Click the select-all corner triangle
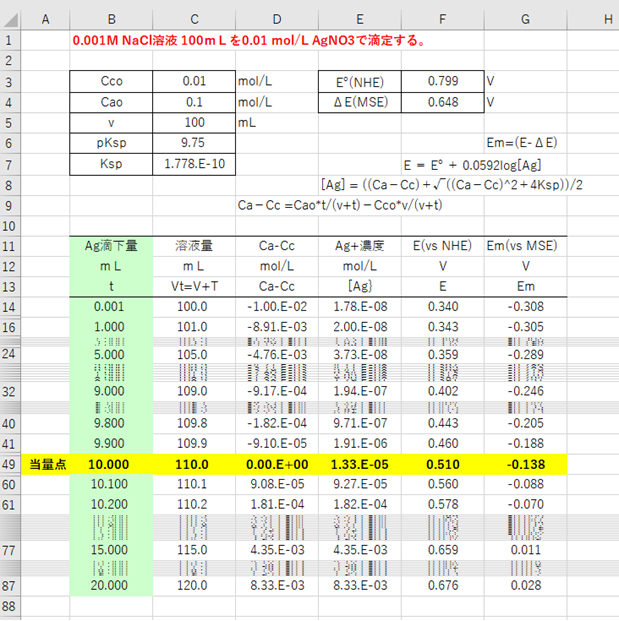Screen dimensions: 619x621 [11, 19]
